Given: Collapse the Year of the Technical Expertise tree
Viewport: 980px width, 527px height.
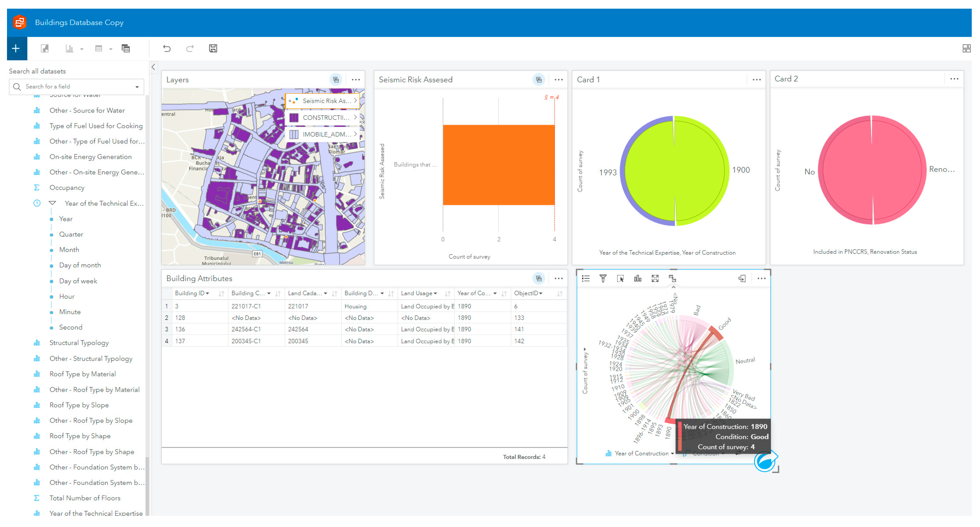Looking at the screenshot, I should coord(52,203).
